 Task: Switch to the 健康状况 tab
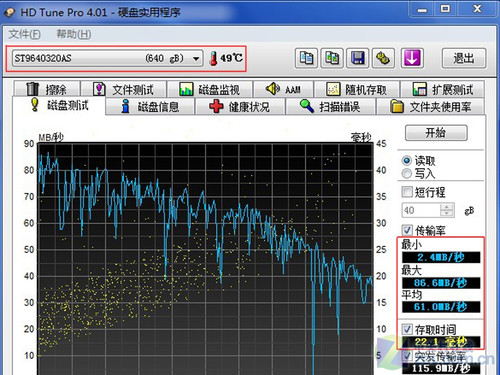(240, 106)
